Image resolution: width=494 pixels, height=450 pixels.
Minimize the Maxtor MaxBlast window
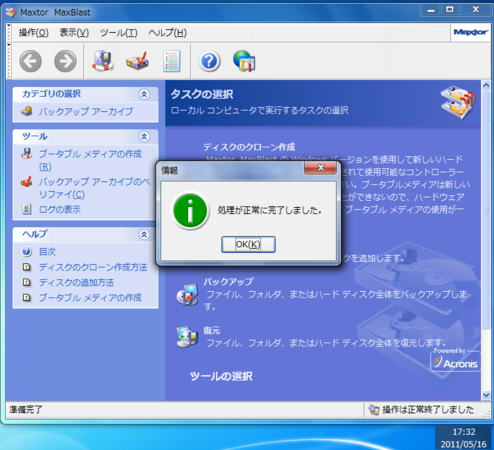coord(431,10)
